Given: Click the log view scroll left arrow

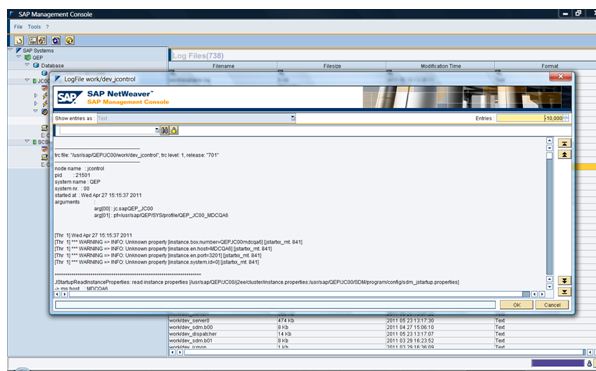Looking at the screenshot, I should pos(57,294).
